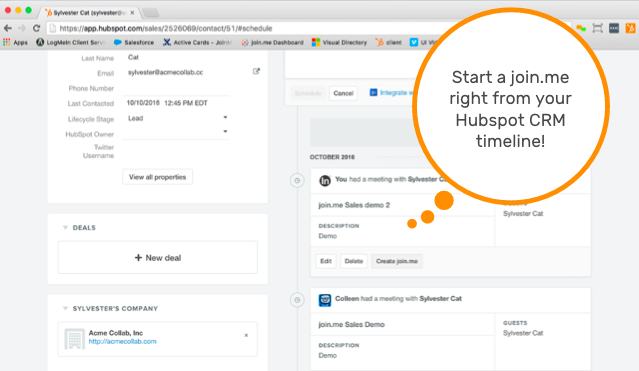
Task: Click the browser address bar
Action: pyautogui.click(x=245, y=28)
